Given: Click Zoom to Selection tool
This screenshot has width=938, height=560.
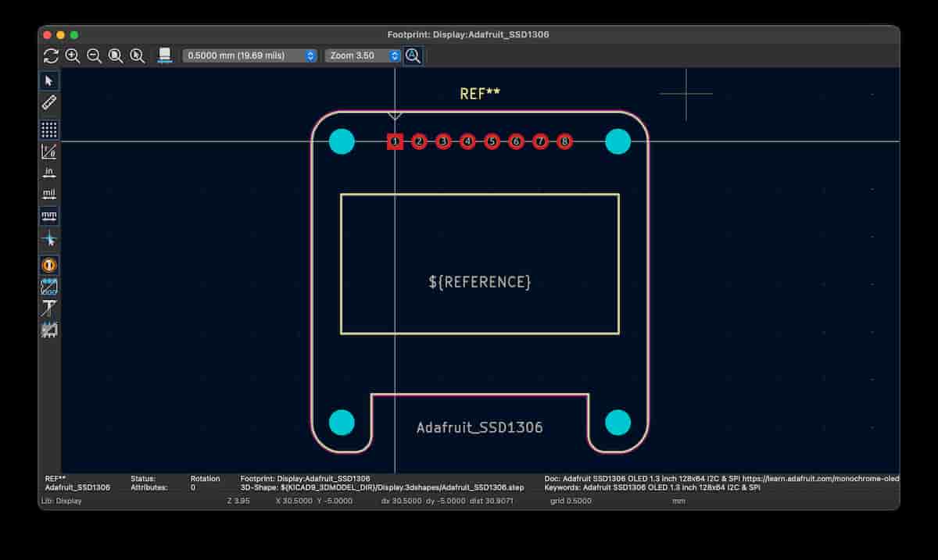Looking at the screenshot, I should pos(138,55).
